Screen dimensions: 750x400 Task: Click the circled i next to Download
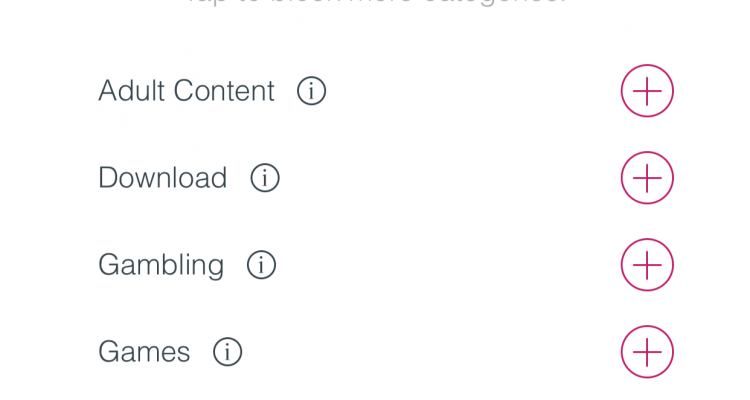pos(264,178)
